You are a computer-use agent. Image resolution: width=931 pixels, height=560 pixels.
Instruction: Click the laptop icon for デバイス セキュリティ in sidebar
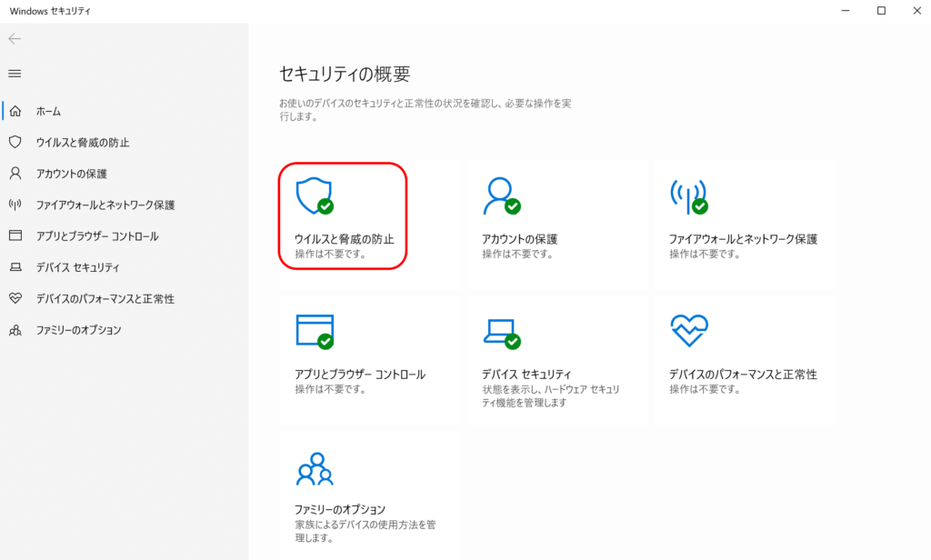click(x=15, y=267)
